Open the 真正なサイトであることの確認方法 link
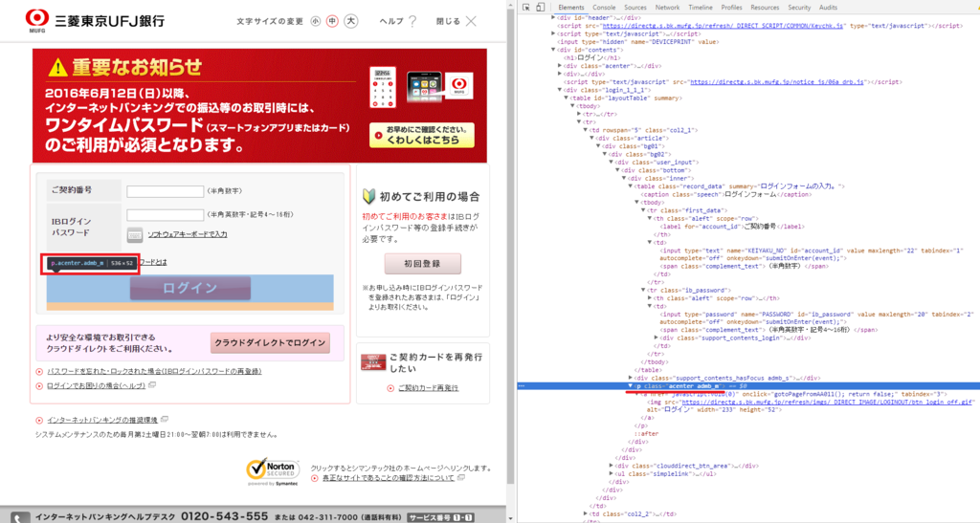 [389, 478]
